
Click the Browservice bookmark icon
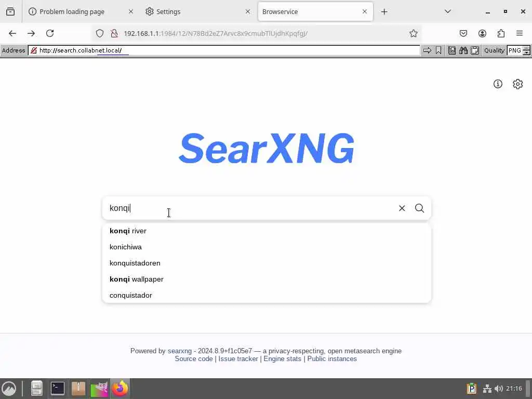438,50
